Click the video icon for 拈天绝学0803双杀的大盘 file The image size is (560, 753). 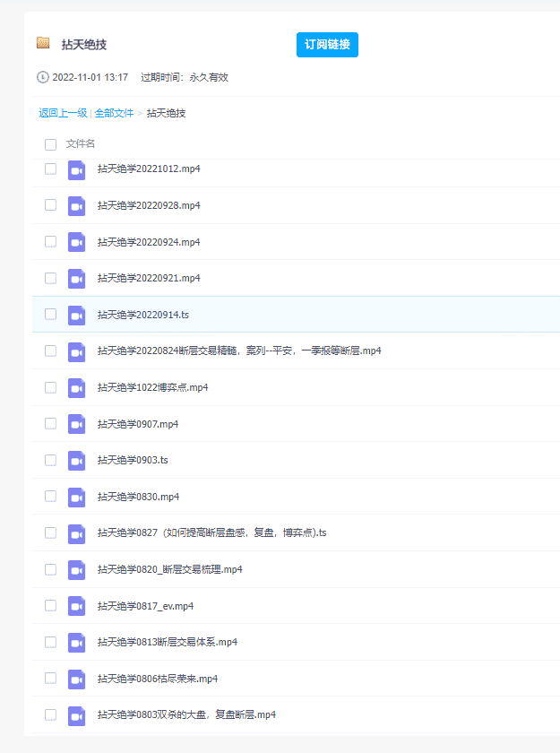(76, 716)
